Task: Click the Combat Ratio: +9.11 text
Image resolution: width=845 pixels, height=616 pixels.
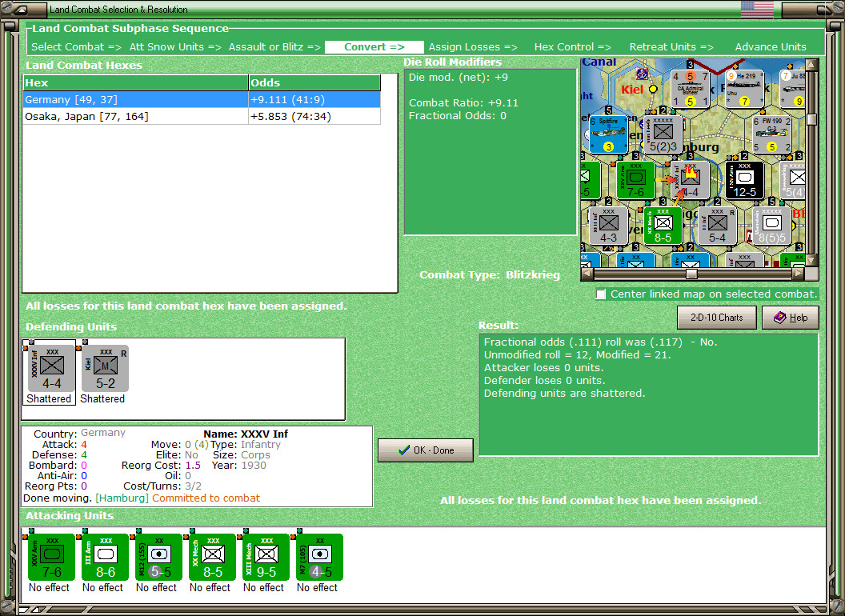Action: pos(463,102)
